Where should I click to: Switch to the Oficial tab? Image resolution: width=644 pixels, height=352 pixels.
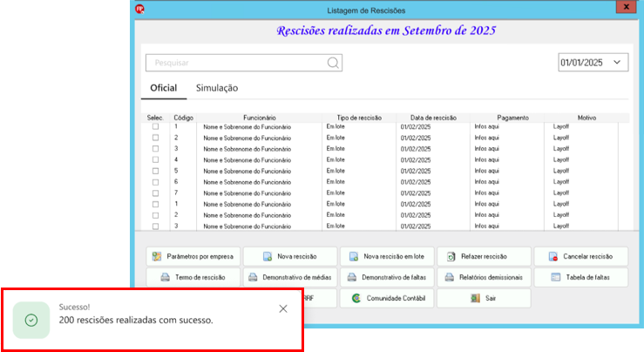164,88
